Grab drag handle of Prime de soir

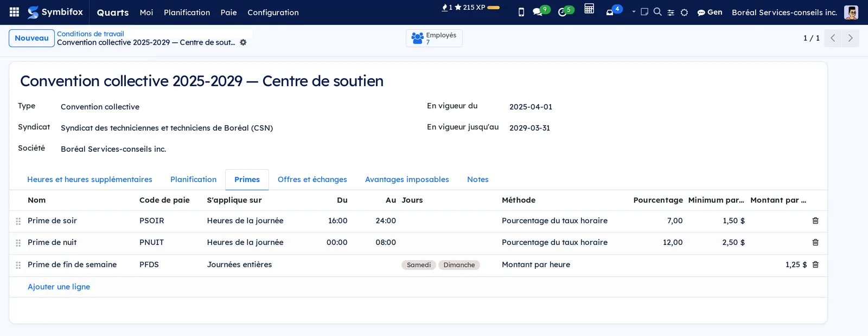[x=18, y=221]
